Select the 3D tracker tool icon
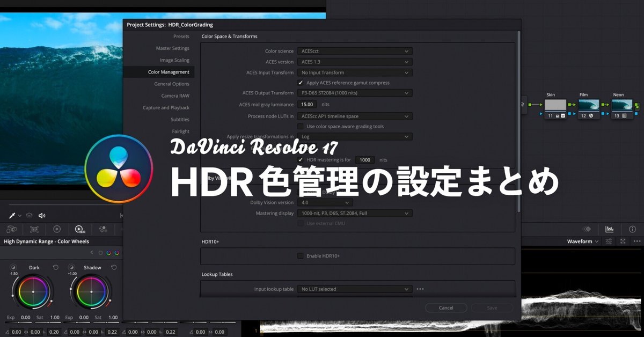The image size is (644, 337). 12,229
